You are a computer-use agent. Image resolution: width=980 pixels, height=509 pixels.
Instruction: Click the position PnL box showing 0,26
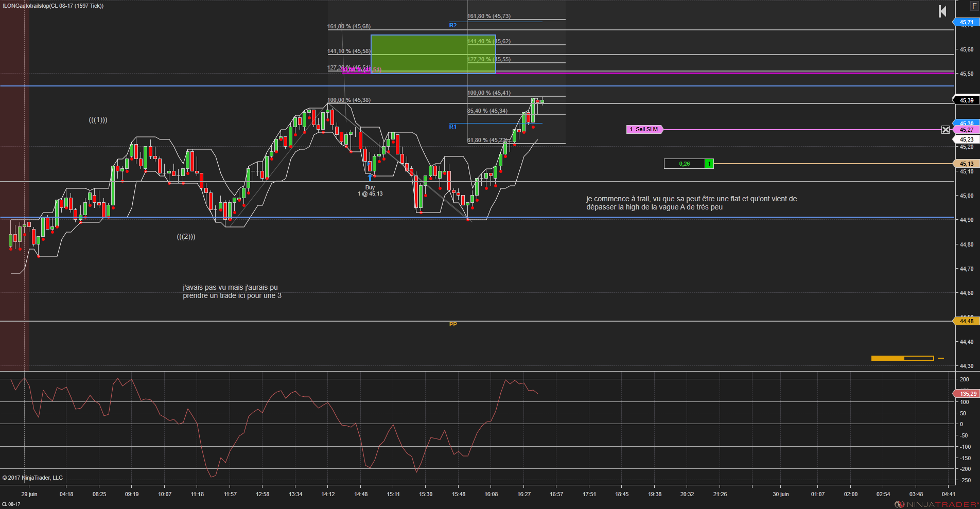coord(685,164)
